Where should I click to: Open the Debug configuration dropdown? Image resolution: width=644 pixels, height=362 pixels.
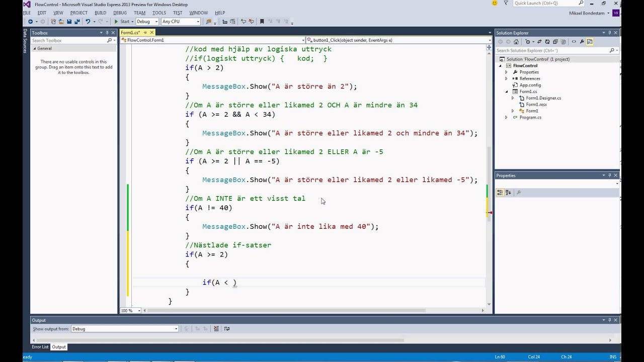[148, 22]
